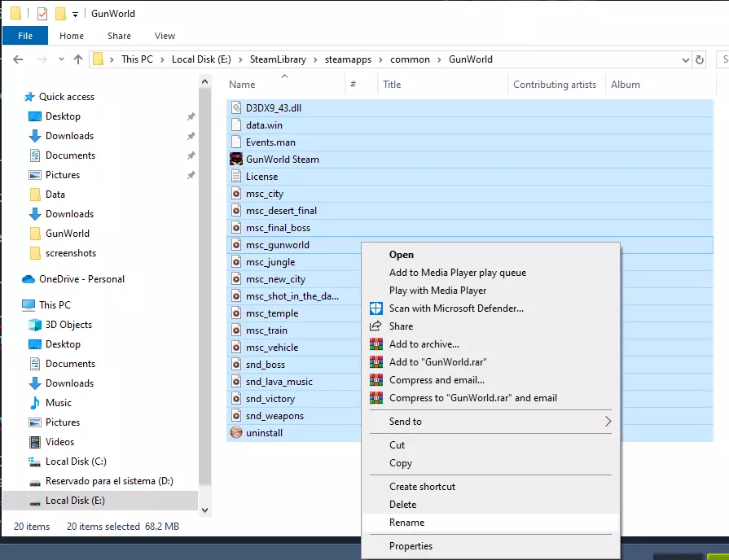
Task: Sort files by the Name column header
Action: click(x=242, y=85)
